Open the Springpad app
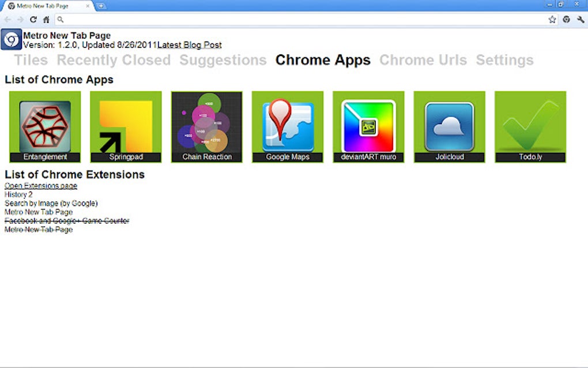This screenshot has width=588, height=368. click(x=125, y=126)
